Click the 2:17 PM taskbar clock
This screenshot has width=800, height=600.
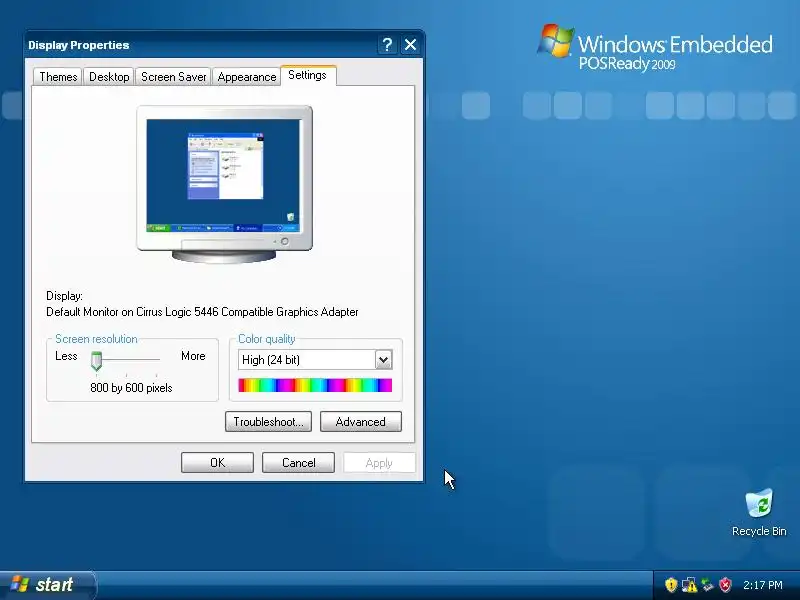[x=763, y=585]
